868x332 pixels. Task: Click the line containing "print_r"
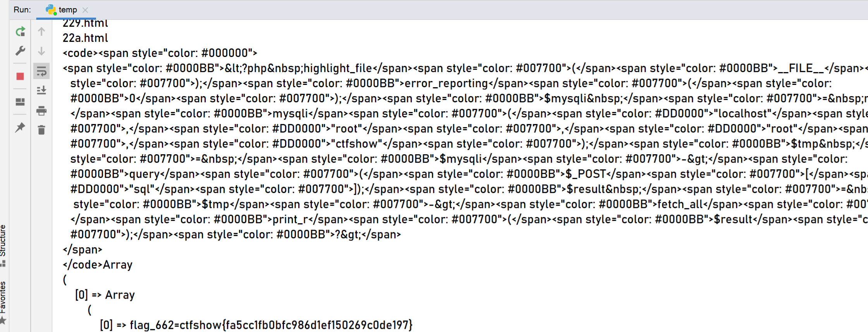point(469,219)
